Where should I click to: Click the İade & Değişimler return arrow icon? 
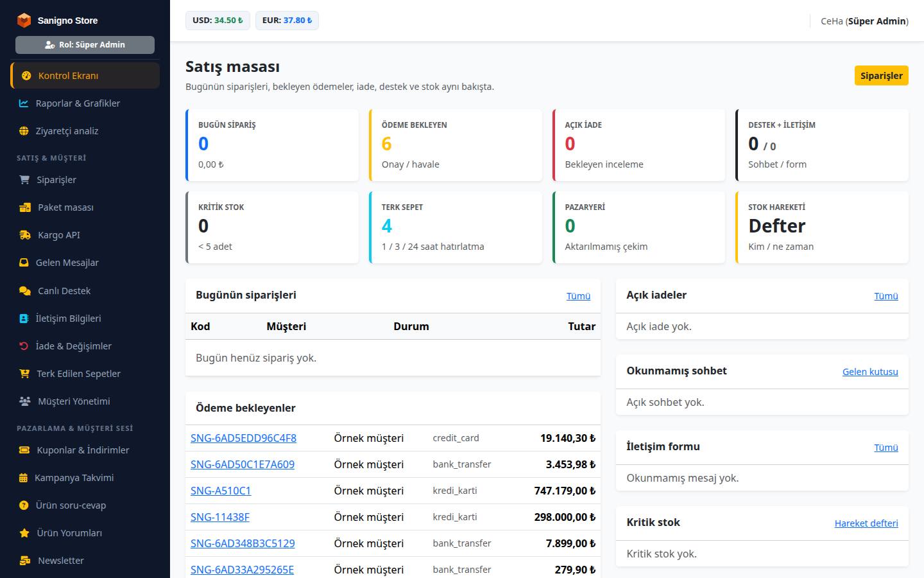(x=24, y=346)
